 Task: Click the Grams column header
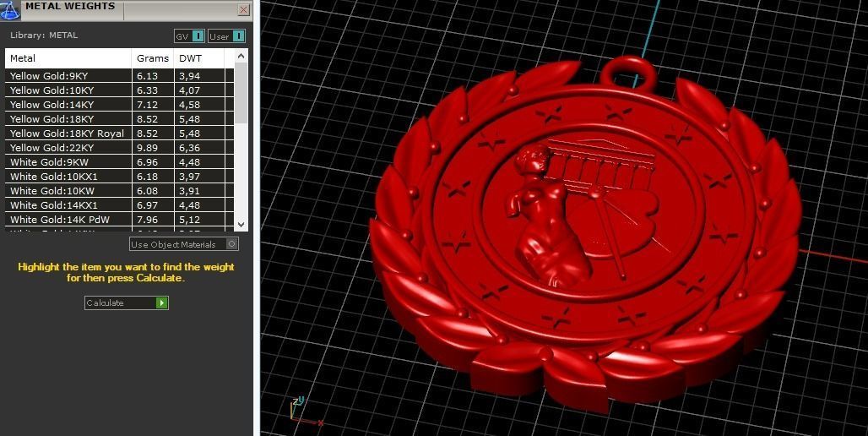click(153, 58)
